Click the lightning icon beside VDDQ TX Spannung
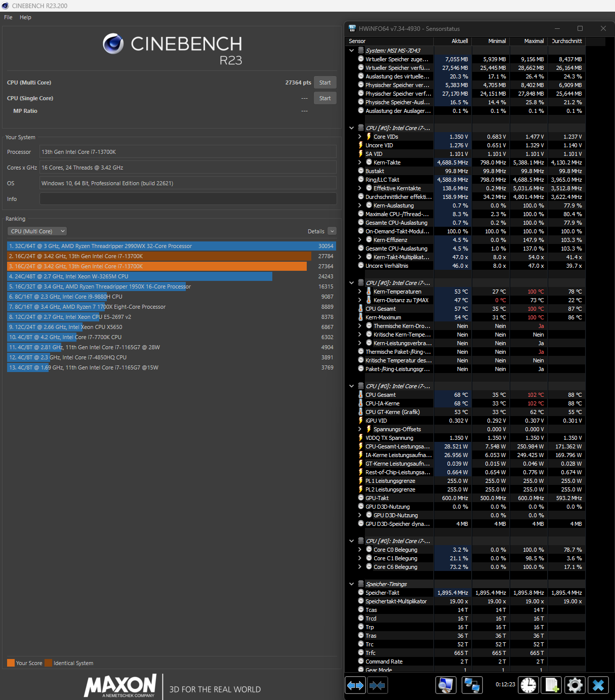 coord(360,438)
